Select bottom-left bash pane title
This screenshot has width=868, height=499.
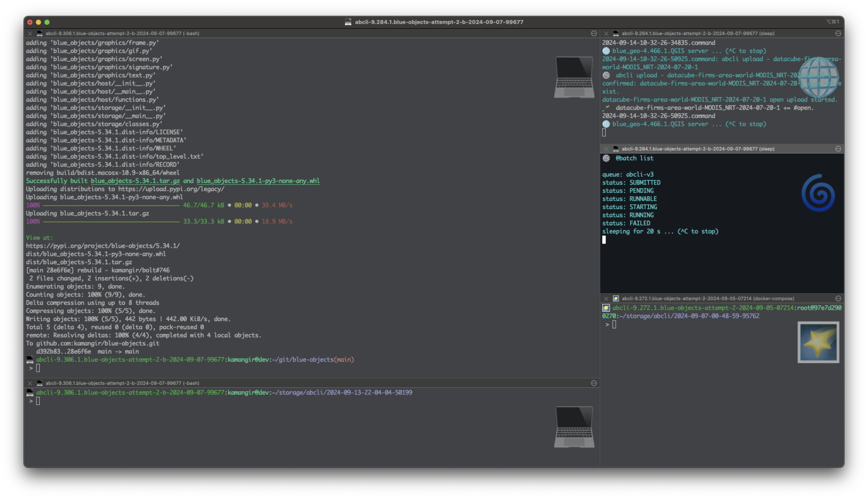point(122,383)
